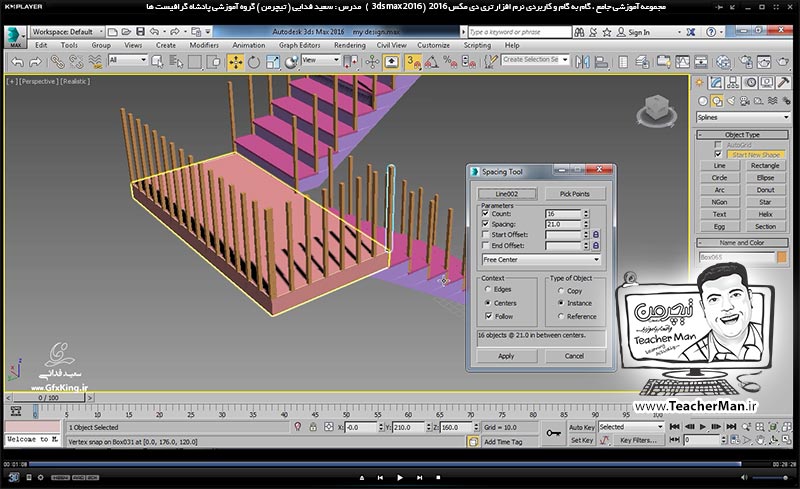Activate the Select and Link chain icon
This screenshot has height=489, width=800.
click(x=57, y=62)
